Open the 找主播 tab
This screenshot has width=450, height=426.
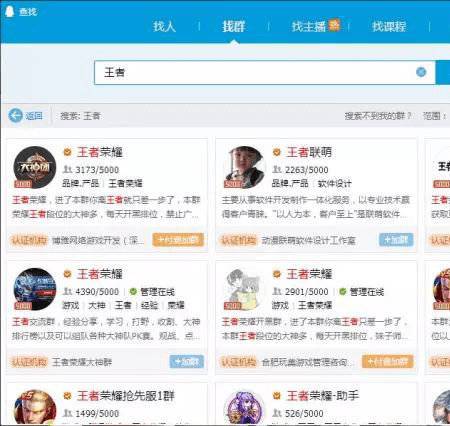pos(308,26)
